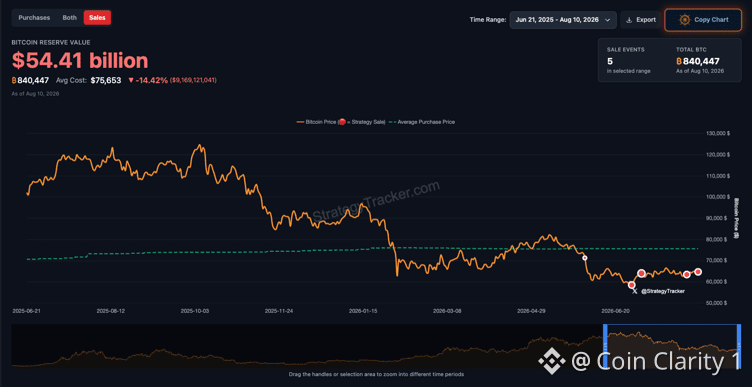Click the camera icon in Copy Chart

tap(684, 20)
